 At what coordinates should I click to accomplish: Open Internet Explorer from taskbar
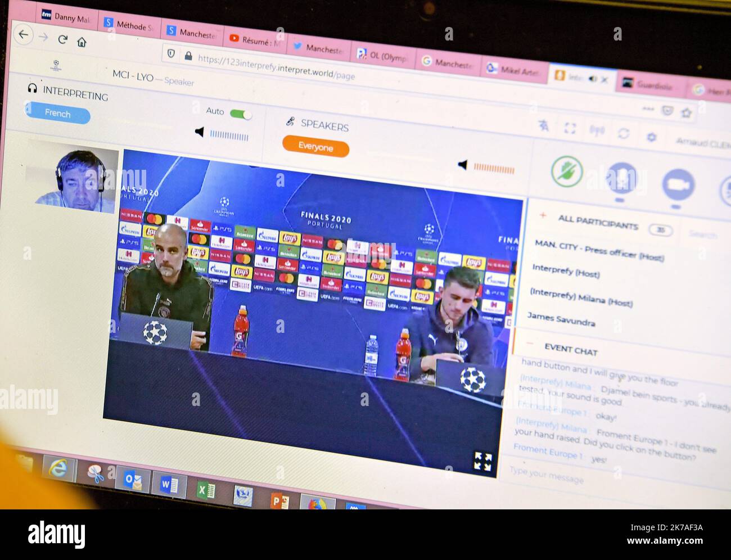[x=57, y=468]
